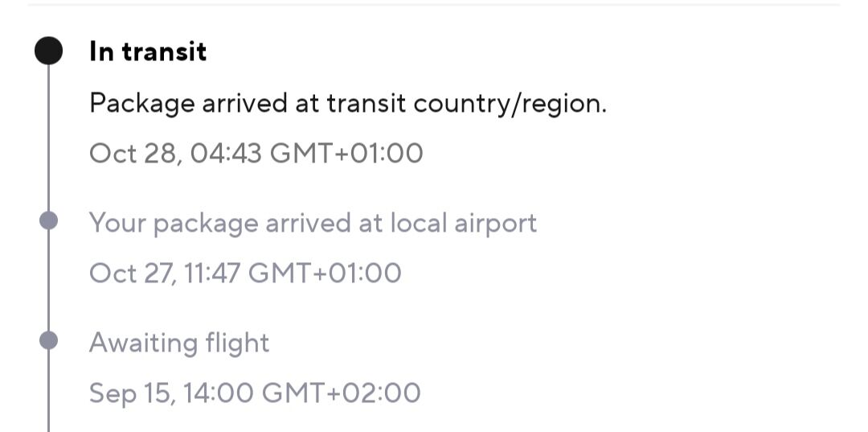Click the GMT+02:00 timezone on Sep 15 entry
This screenshot has width=868, height=432.
click(342, 393)
